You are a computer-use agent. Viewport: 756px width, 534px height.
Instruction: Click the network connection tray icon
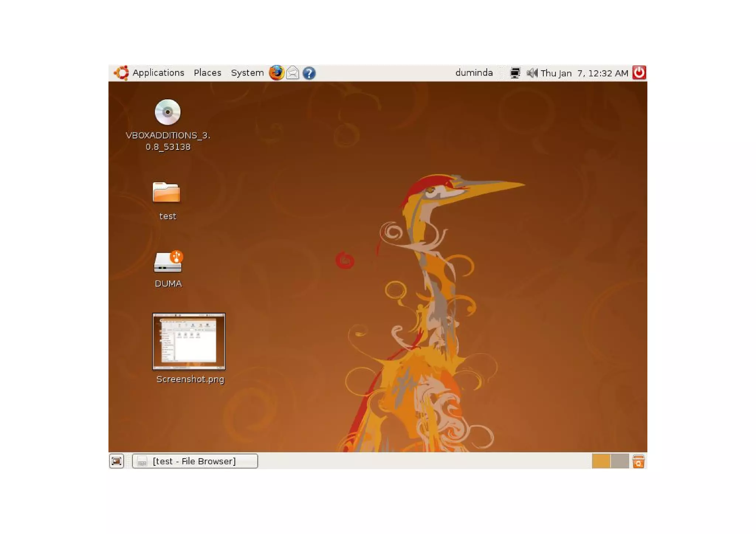click(515, 73)
